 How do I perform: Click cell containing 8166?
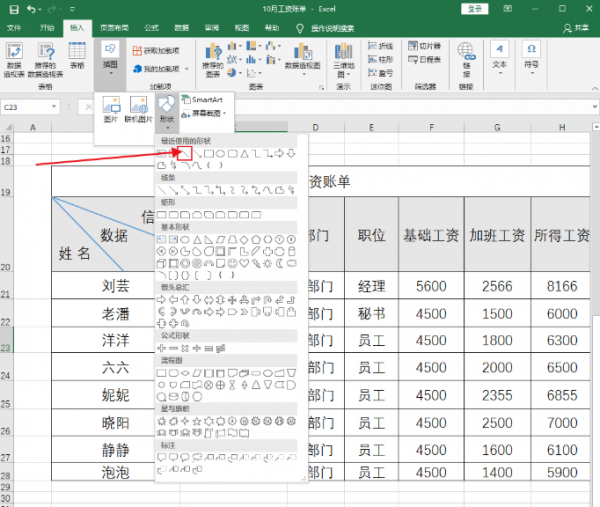pyautogui.click(x=561, y=286)
